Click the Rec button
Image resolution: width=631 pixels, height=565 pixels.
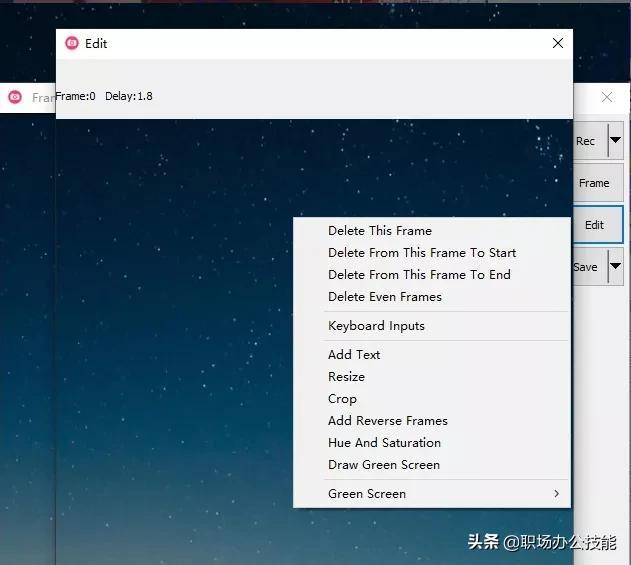590,141
